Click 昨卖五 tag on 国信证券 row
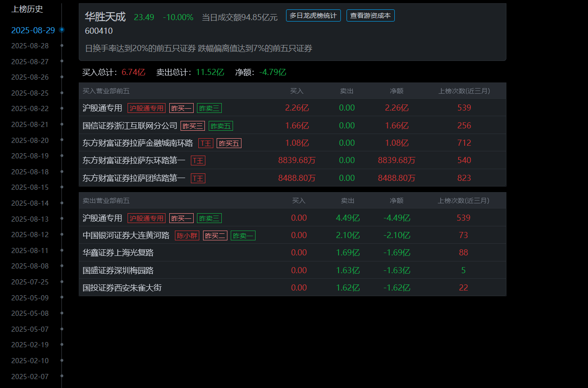Screen dimensions: 588x388 pyautogui.click(x=221, y=126)
